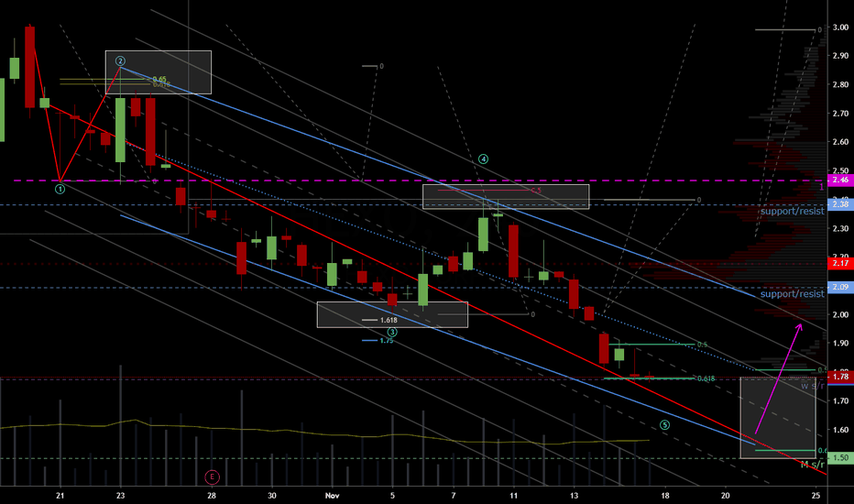Select the circled wave 2 marker
This screenshot has height=504, width=854.
tap(120, 61)
